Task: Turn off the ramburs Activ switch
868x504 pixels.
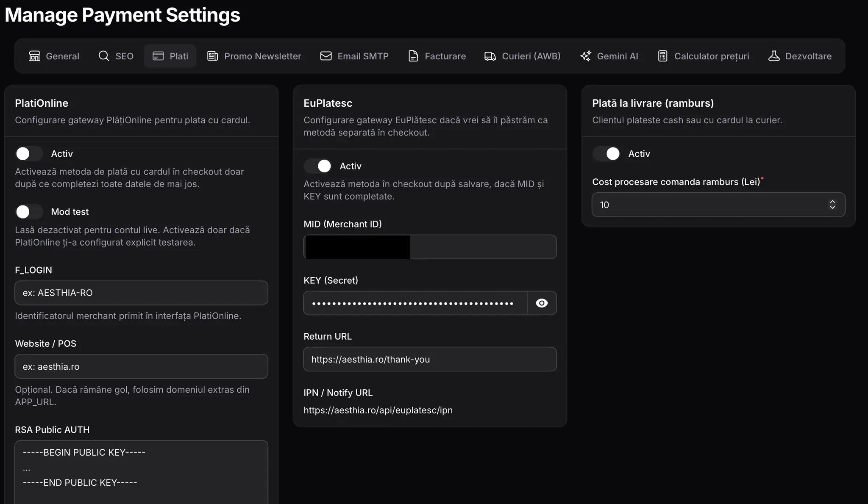Action: tap(606, 154)
